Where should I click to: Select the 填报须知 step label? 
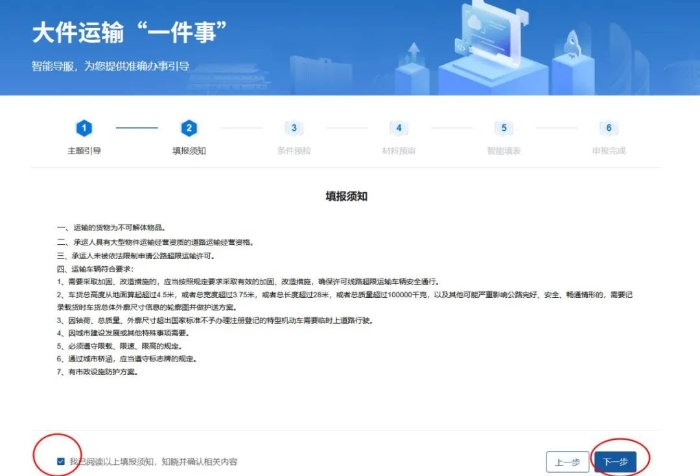tap(189, 151)
